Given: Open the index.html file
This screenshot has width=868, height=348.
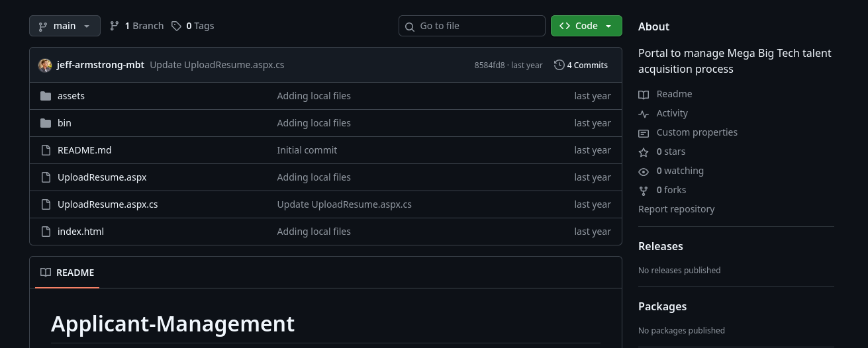Looking at the screenshot, I should [x=81, y=232].
